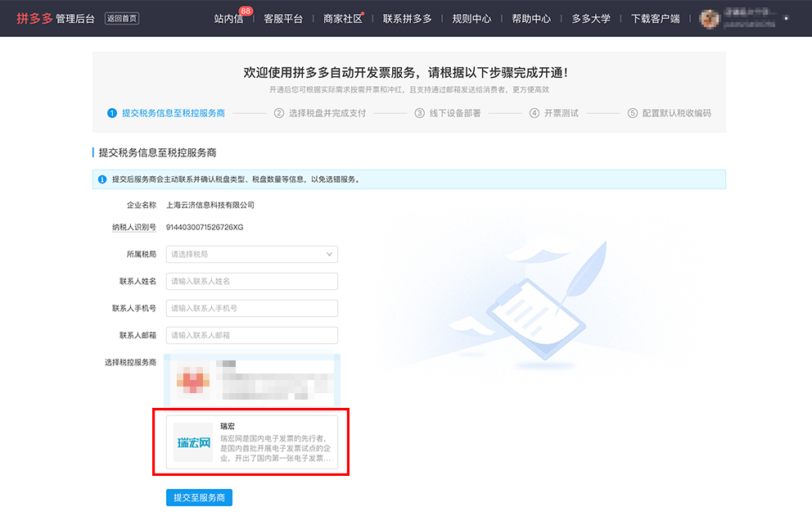Focus the 联系人手机号 input field
Viewport: 812px width, 516px height.
251,308
